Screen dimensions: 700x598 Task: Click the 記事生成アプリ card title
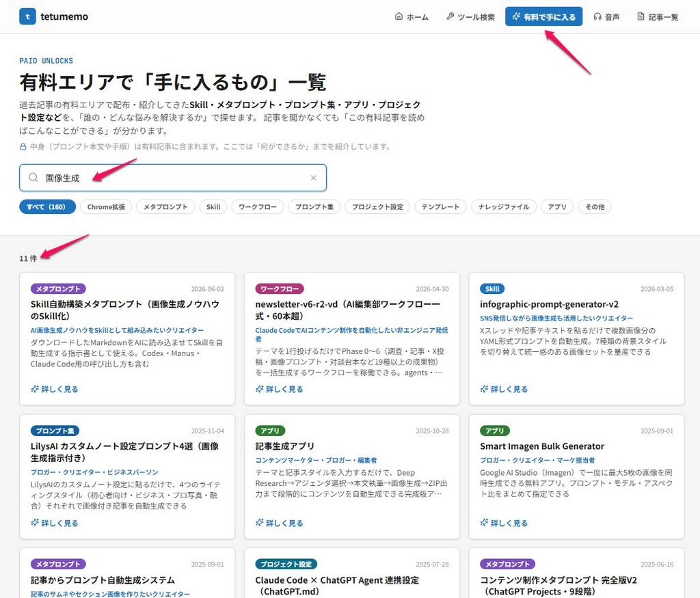click(284, 446)
